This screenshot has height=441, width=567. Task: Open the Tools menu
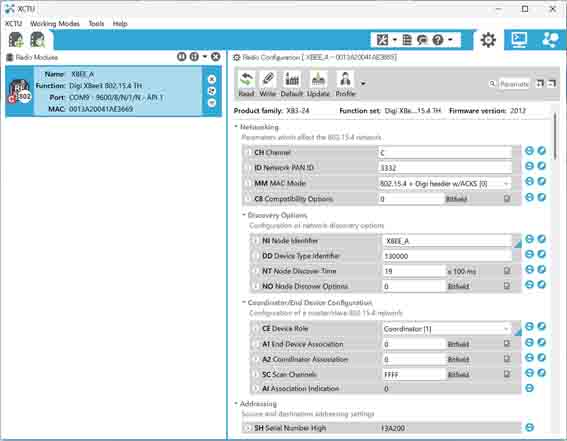point(96,23)
